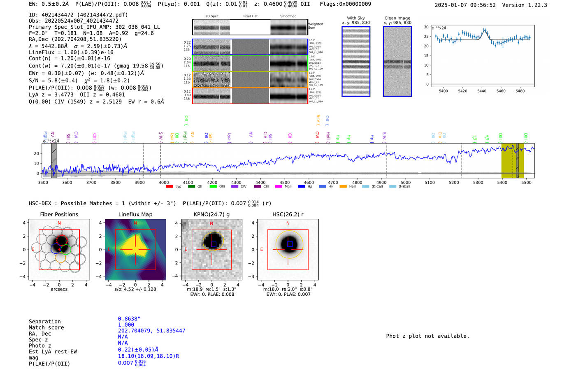
Task: Click the gray hatched region near 3550 Å
Action: [x=54, y=160]
